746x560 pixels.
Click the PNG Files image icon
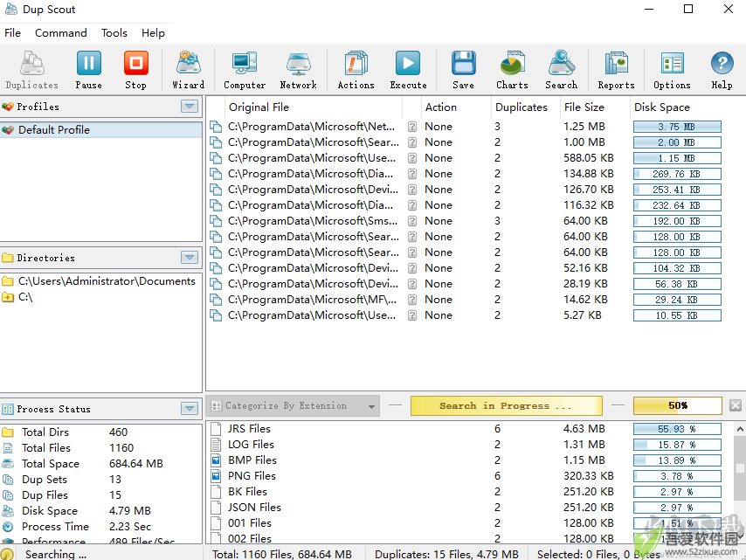click(216, 476)
